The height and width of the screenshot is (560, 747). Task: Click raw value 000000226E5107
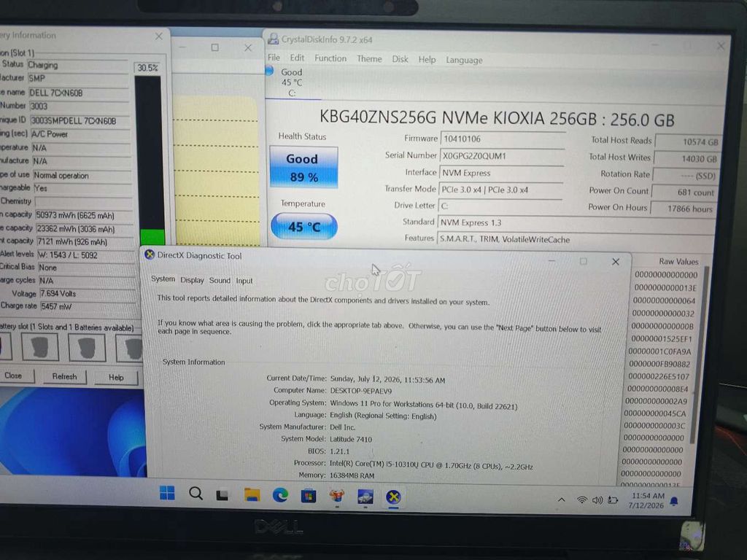659,376
